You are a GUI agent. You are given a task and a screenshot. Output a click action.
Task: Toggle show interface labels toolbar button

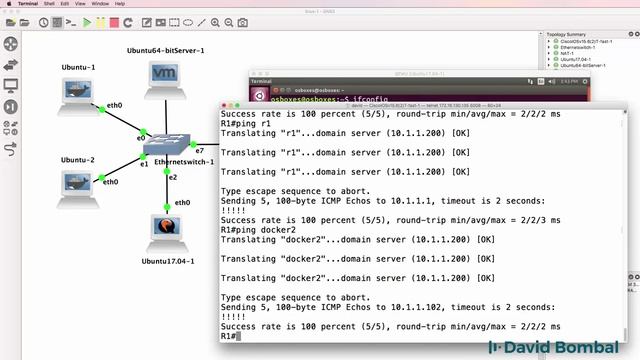click(x=57, y=23)
